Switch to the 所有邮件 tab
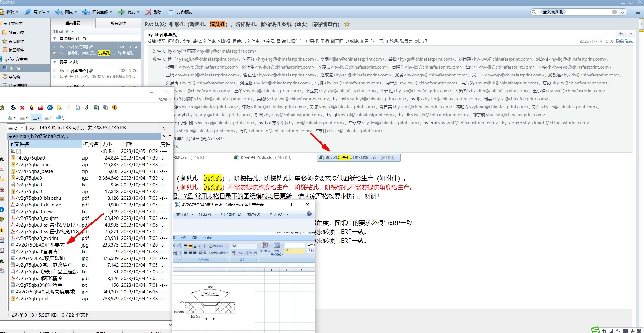Image resolution: width=644 pixels, height=333 pixels. coord(118,23)
